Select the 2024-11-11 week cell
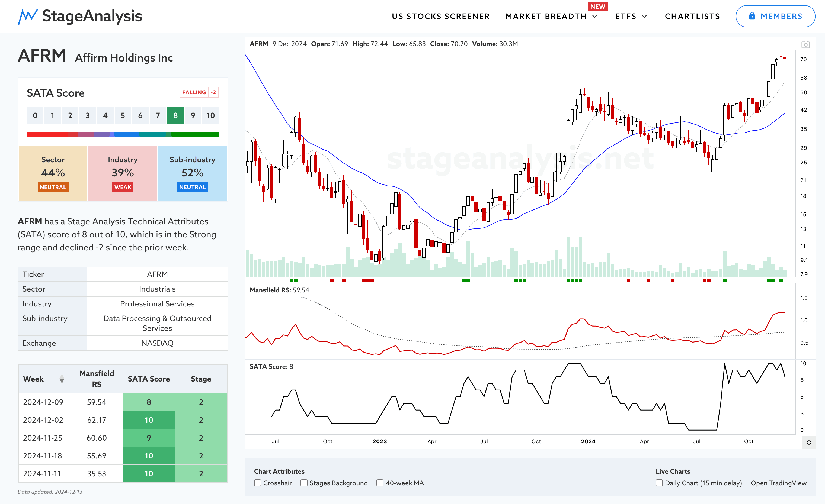The height and width of the screenshot is (504, 825). [44, 474]
